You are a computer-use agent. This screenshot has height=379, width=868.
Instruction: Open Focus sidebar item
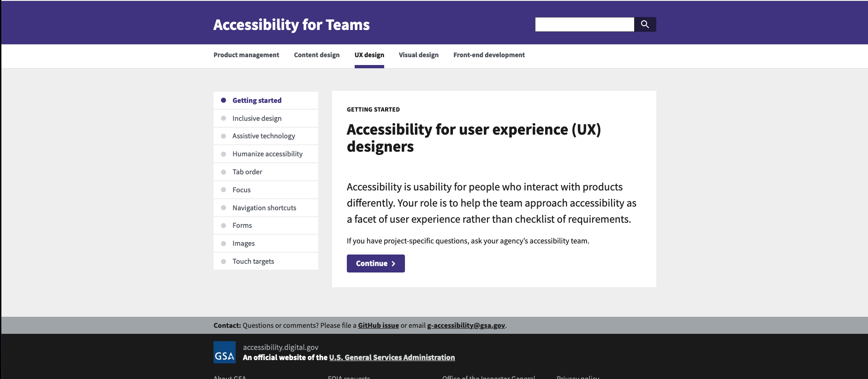pos(266,190)
